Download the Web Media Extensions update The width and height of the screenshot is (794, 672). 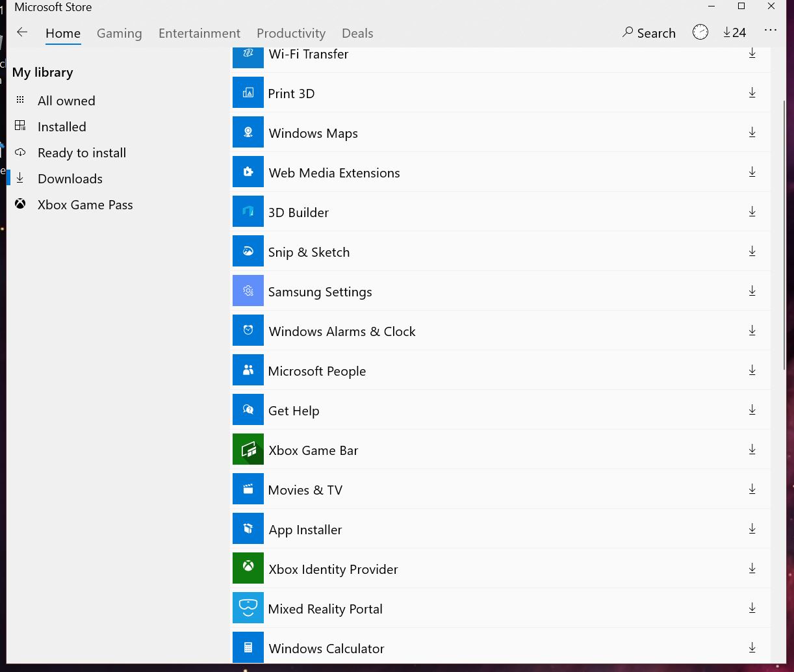(752, 172)
